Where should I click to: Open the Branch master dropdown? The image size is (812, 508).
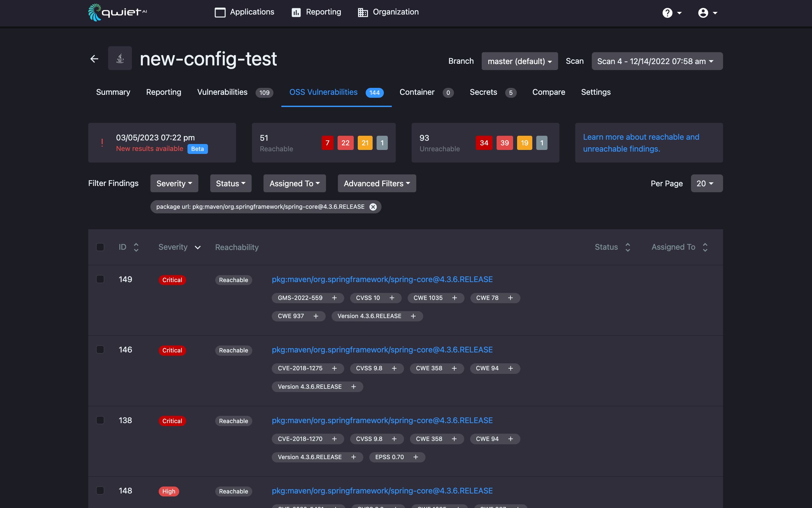pyautogui.click(x=519, y=61)
